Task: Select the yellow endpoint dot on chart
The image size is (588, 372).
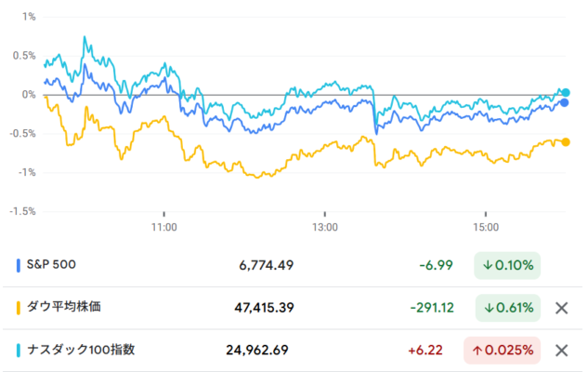Action: (x=566, y=141)
